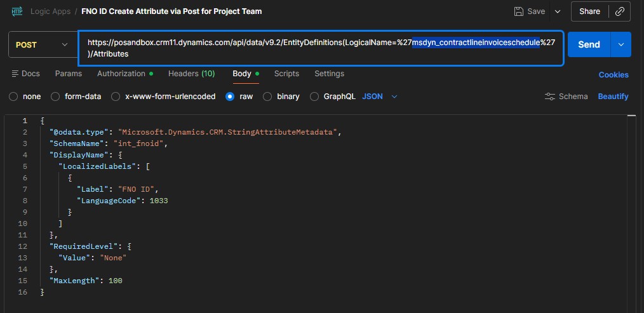Screen dimensions: 644x313
Task: Click the "None" value on line 13
Action: (x=113, y=258)
